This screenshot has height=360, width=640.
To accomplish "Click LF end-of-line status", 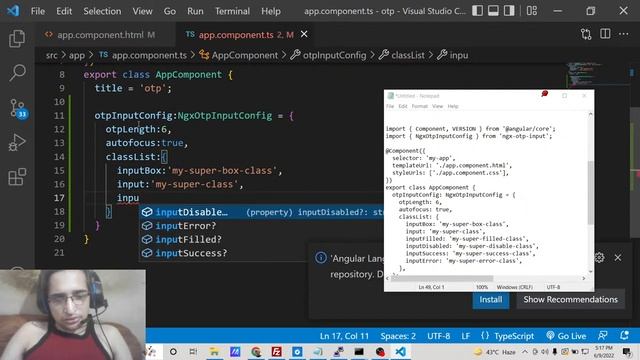I will (465, 336).
